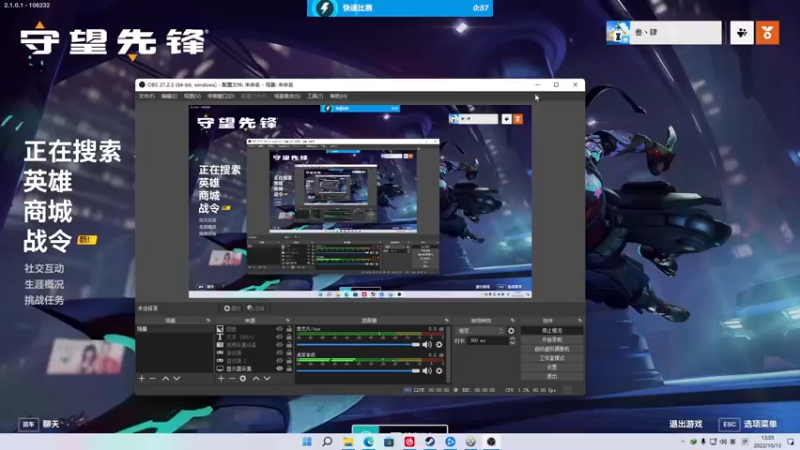Open the 停靠窗口(D) menu in OBS

(x=221, y=96)
